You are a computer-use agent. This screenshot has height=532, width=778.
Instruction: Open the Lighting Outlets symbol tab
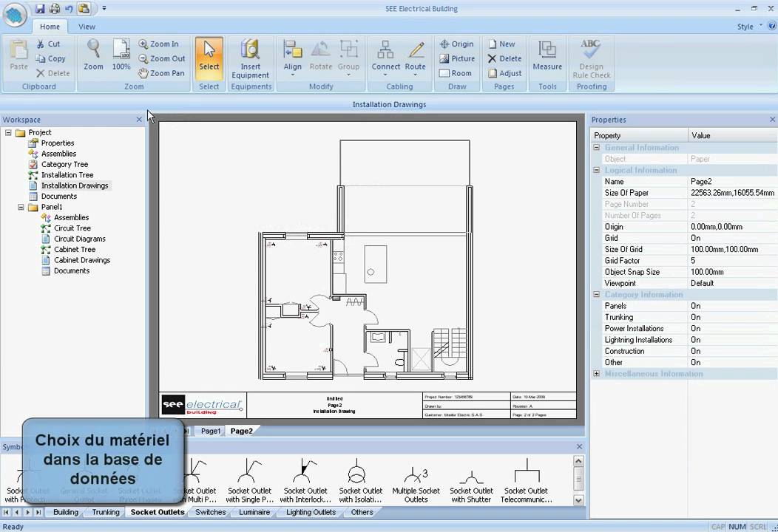pos(311,512)
